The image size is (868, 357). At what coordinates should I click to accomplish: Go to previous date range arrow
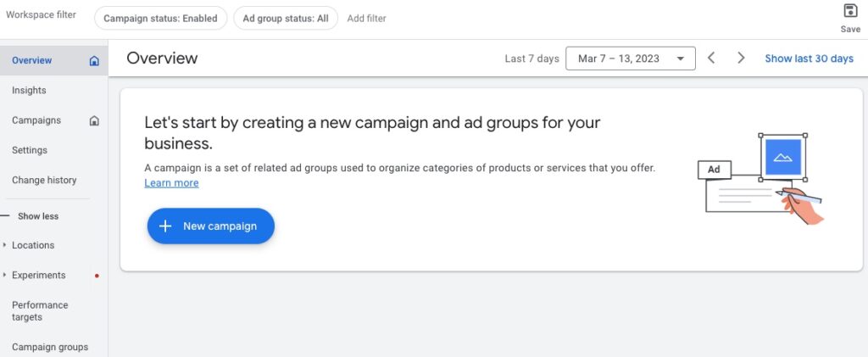coord(711,59)
